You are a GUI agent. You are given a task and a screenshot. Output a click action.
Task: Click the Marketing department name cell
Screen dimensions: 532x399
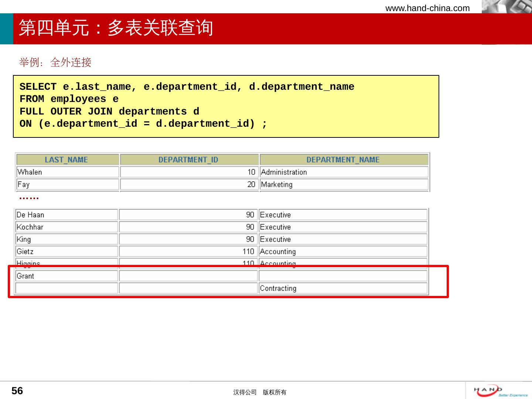(x=344, y=184)
